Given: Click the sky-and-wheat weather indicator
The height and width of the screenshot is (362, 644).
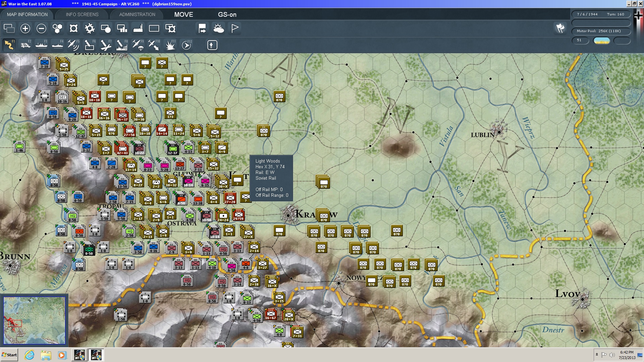Looking at the screenshot, I should click(x=602, y=40).
